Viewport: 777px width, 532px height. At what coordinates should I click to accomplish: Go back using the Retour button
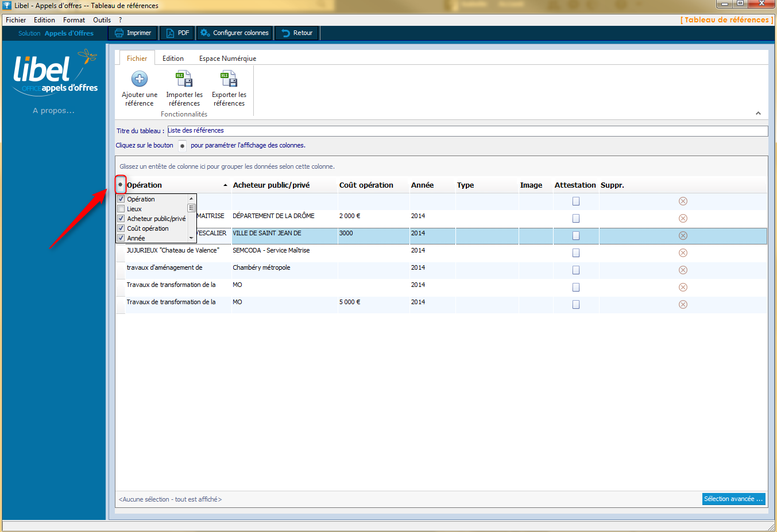coord(297,33)
